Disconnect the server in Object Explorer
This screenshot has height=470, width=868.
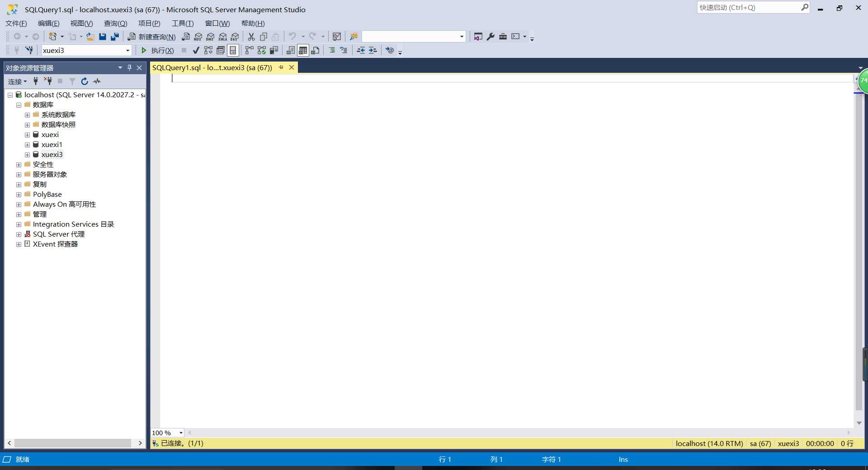48,81
